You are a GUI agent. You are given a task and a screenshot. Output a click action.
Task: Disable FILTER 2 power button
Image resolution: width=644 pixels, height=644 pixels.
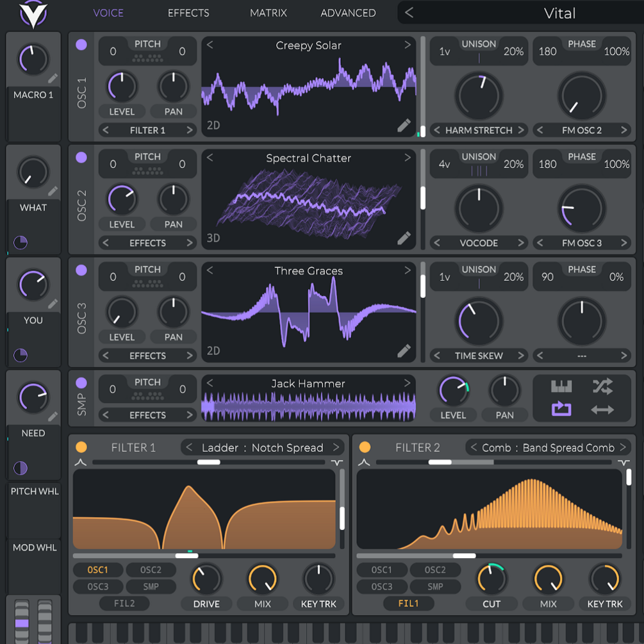tap(365, 447)
